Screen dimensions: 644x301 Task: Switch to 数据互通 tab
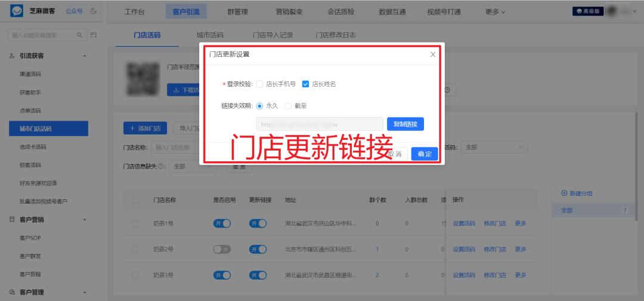392,12
